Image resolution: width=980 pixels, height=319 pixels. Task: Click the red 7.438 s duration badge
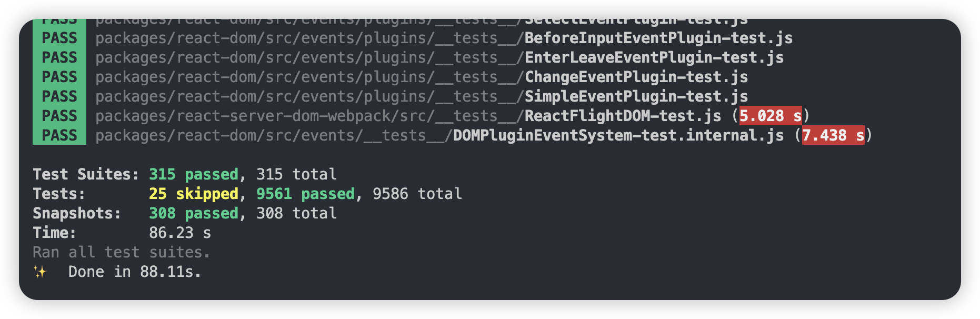point(833,136)
